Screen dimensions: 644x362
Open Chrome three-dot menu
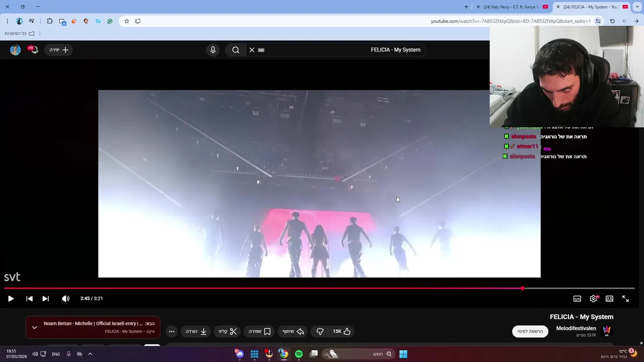point(7,21)
